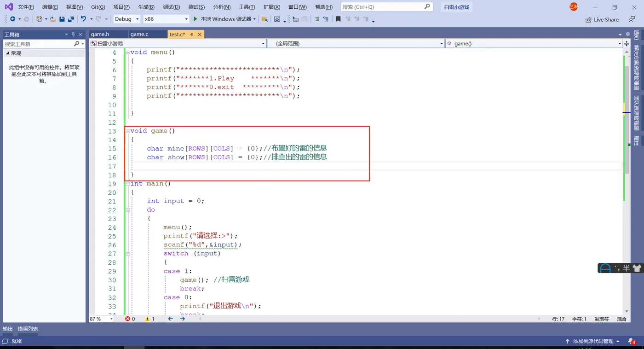Viewport: 644px width, 349px height.
Task: Close the Toolbox panel with its X
Action: point(80,35)
